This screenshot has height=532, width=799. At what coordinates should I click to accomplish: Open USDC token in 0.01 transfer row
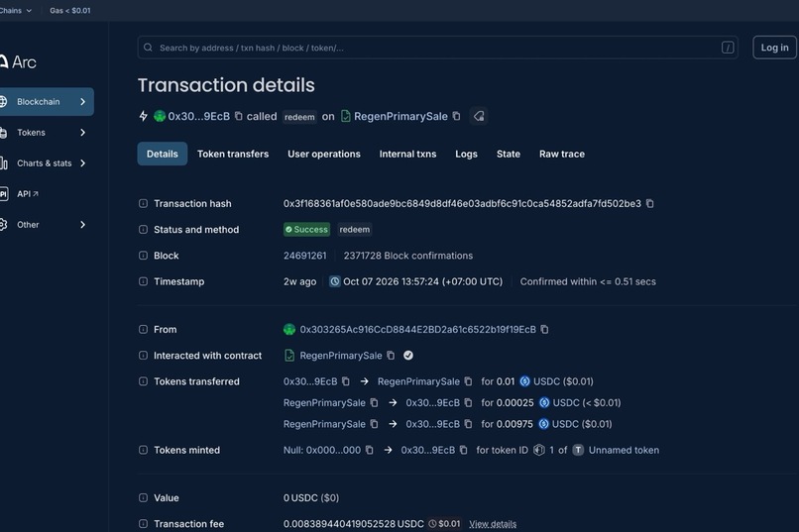coord(546,381)
